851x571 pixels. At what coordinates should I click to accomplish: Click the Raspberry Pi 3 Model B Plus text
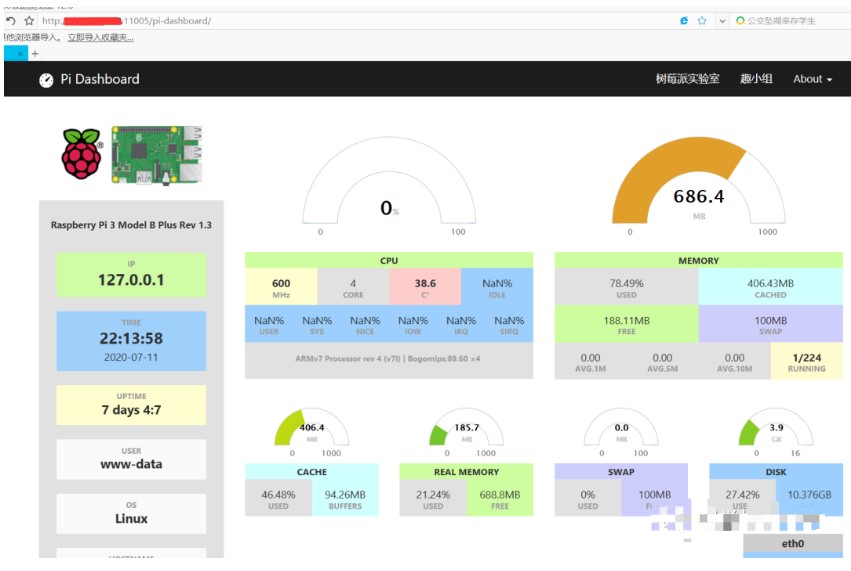131,225
